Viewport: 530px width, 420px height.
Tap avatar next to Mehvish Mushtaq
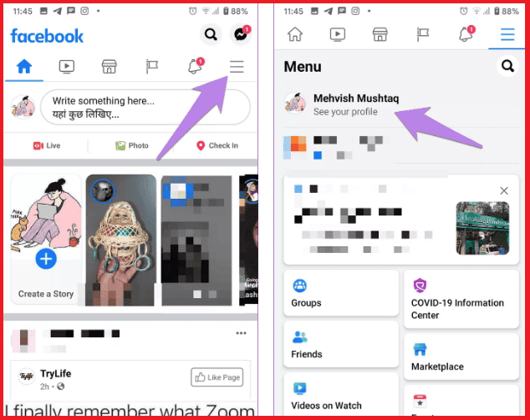295,104
